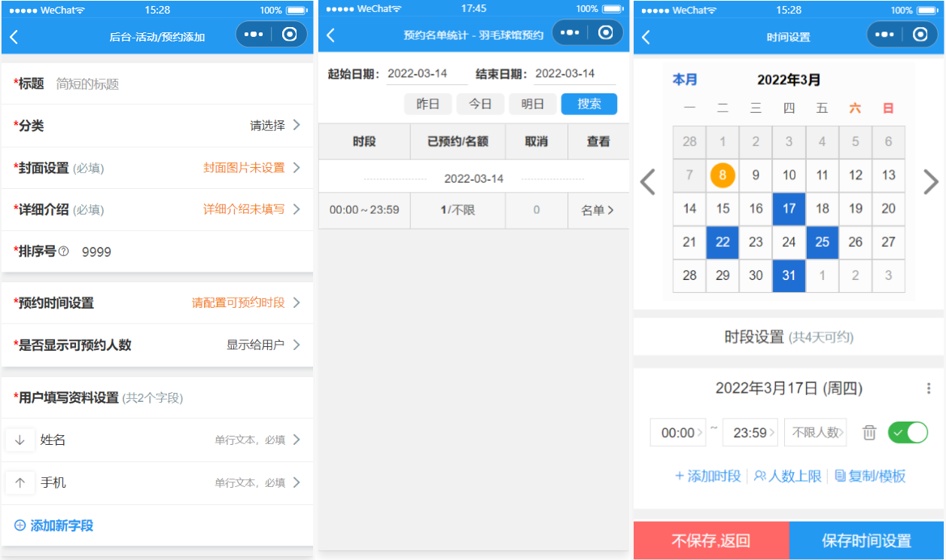This screenshot has height=560, width=946.
Task: Select March 24 in the calendar
Action: pos(789,242)
